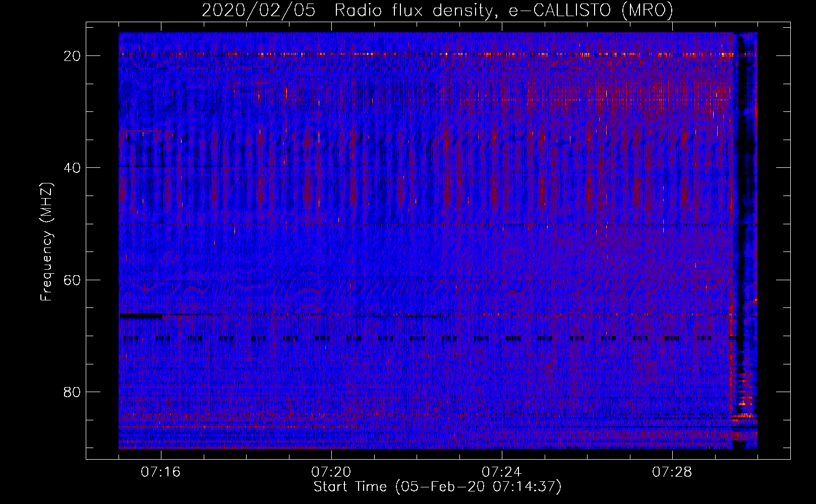Click the time tick label '07:20'
Screen dimensions: 816x504
coord(331,472)
